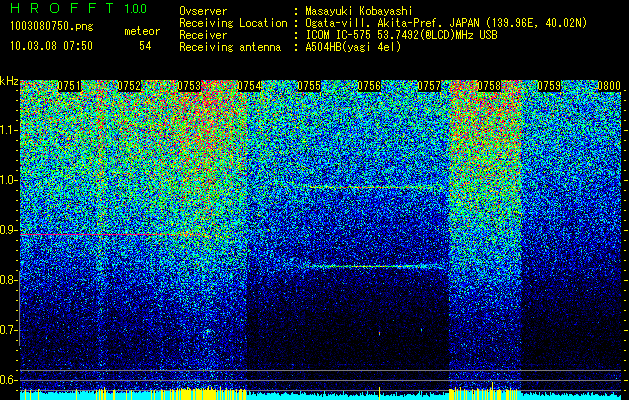
Task: Click the 0.8 kHz axis label
Action: [9, 280]
